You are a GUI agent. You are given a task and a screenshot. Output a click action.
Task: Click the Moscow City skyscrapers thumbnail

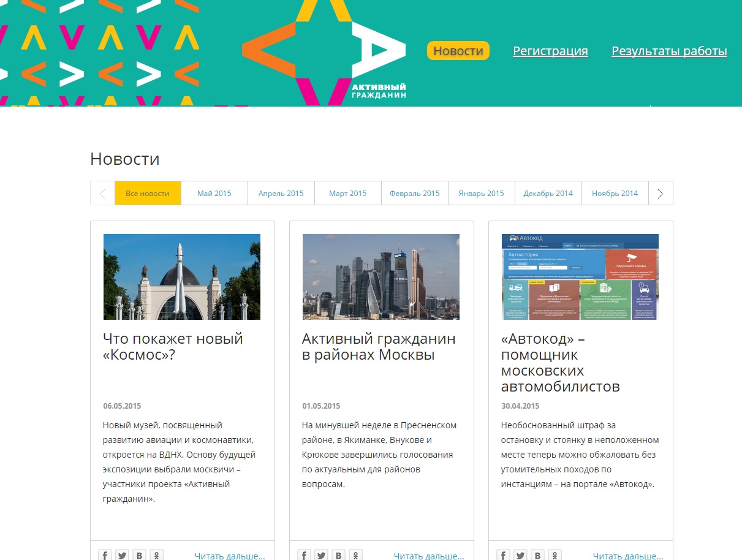point(381,276)
